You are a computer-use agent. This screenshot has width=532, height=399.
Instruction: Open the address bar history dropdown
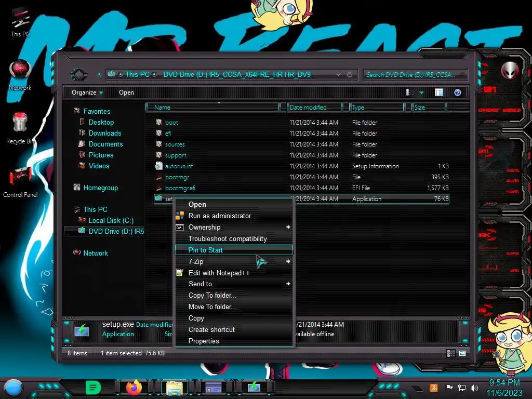point(338,75)
